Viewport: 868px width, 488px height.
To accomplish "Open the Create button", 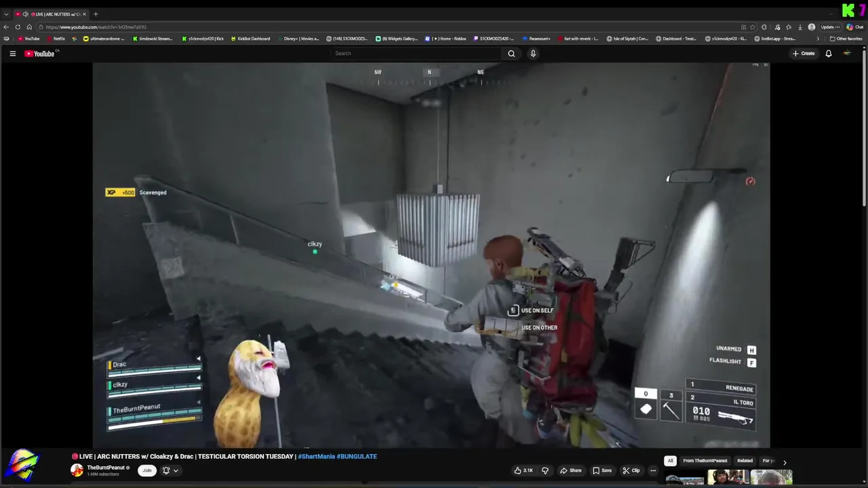I will point(804,54).
